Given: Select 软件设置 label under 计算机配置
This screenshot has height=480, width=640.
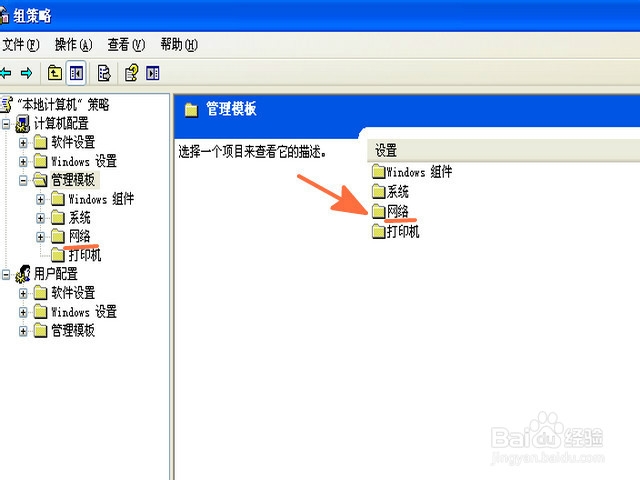Looking at the screenshot, I should (x=73, y=142).
